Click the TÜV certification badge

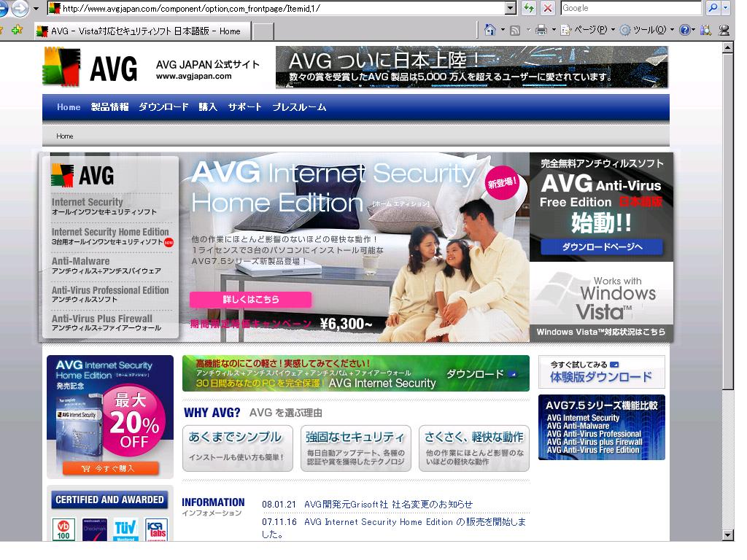coord(125,529)
